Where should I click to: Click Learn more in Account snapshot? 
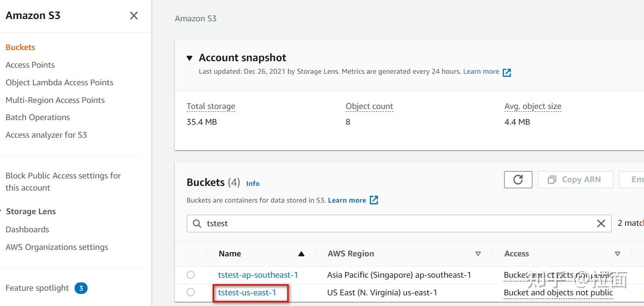coord(481,71)
